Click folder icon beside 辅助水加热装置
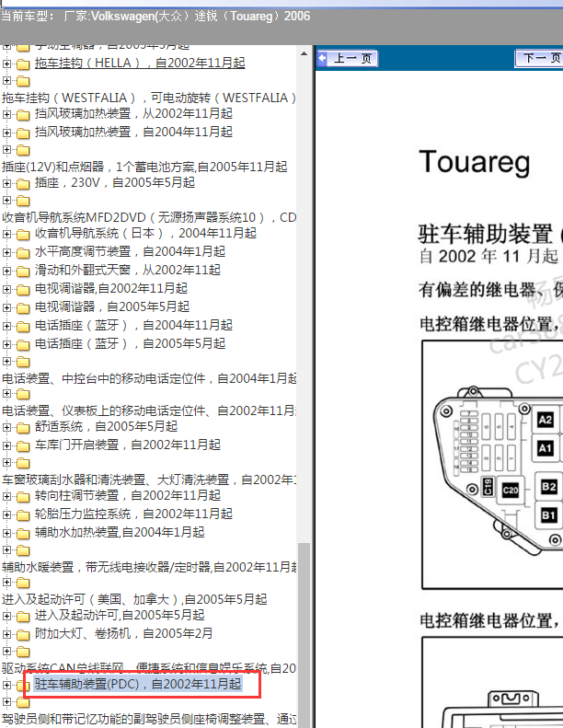 coord(23,534)
